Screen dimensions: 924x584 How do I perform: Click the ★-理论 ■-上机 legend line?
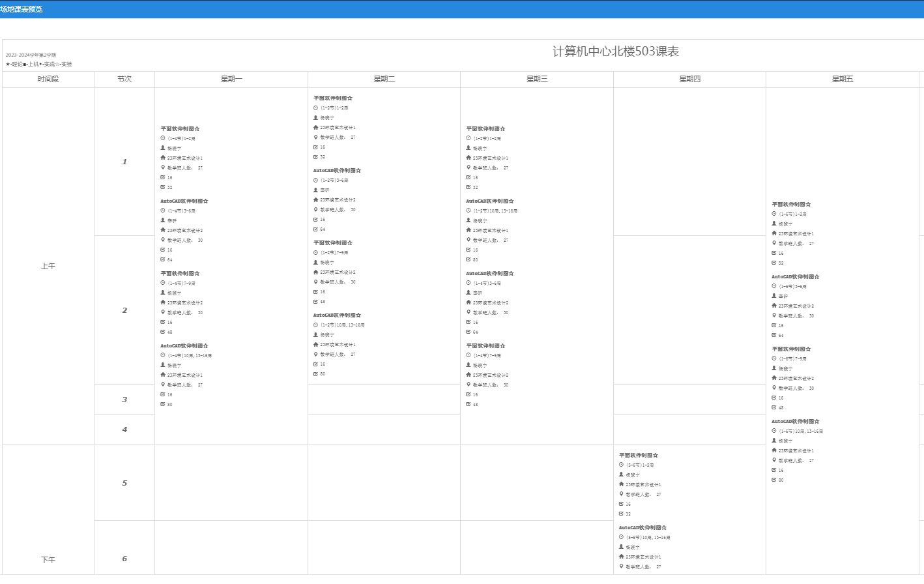coord(39,65)
